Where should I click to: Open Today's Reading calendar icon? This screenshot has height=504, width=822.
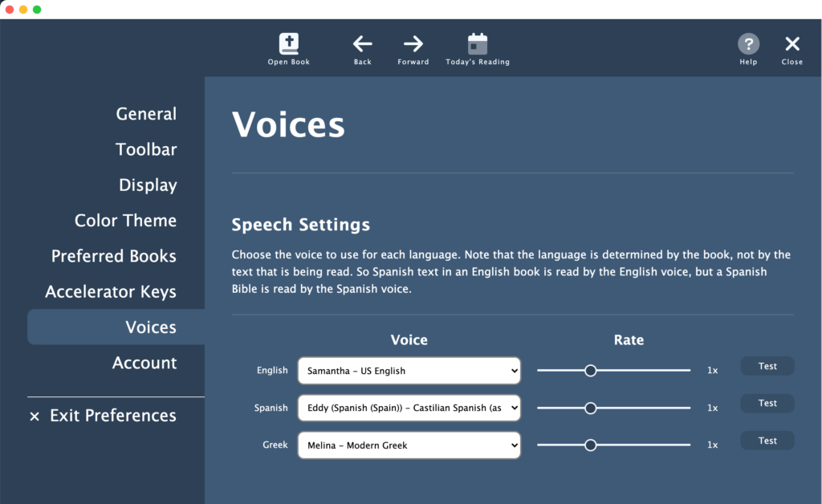point(477,44)
